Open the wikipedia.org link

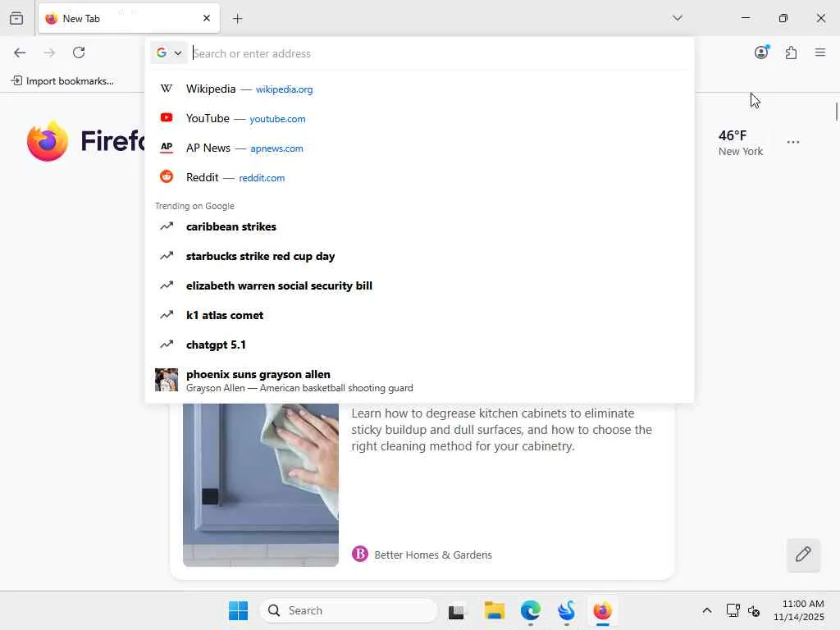point(284,89)
